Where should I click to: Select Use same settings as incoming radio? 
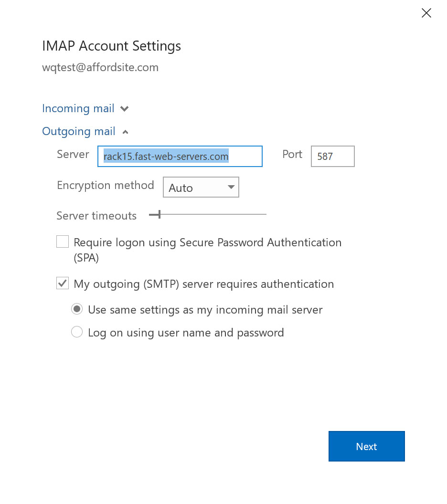pyautogui.click(x=77, y=309)
